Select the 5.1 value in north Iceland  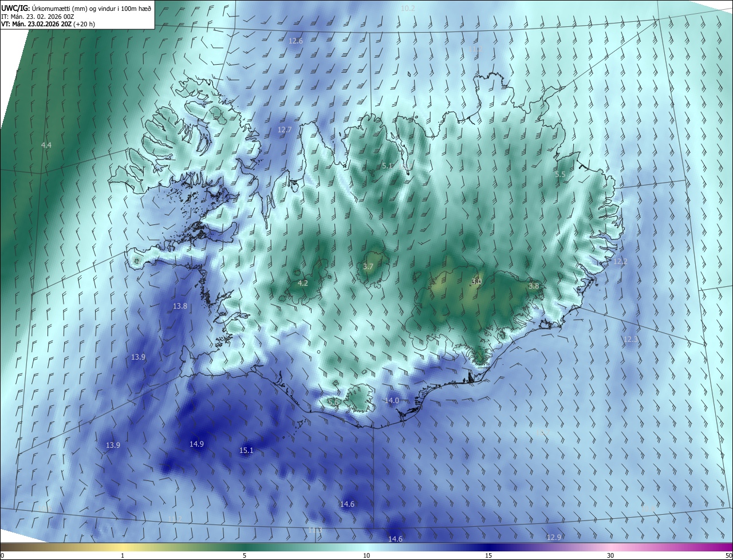pos(387,165)
